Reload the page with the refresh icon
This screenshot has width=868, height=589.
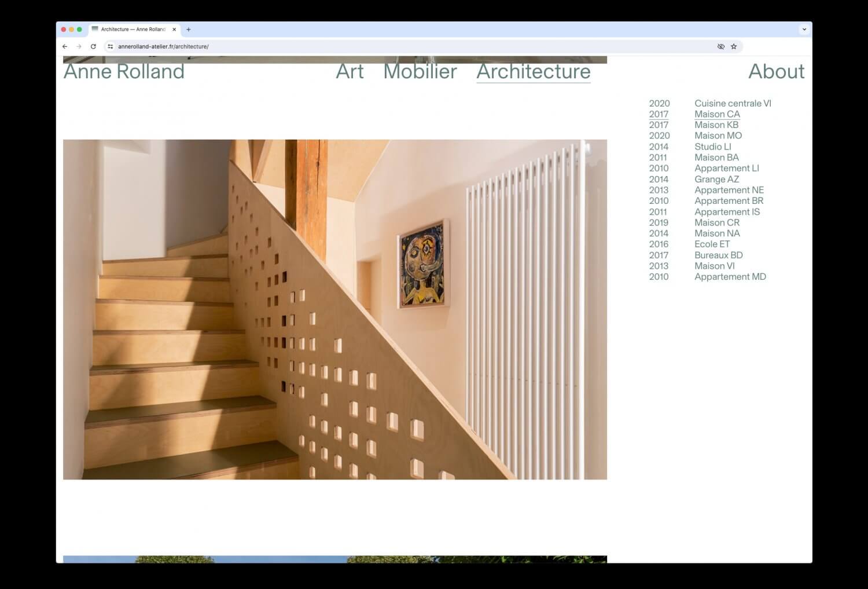pyautogui.click(x=93, y=46)
